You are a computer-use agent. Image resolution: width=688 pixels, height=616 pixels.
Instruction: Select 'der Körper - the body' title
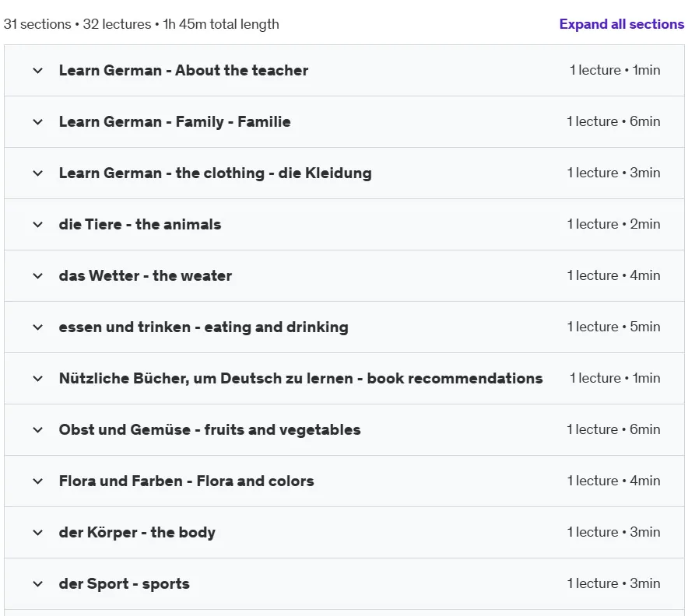tap(137, 532)
